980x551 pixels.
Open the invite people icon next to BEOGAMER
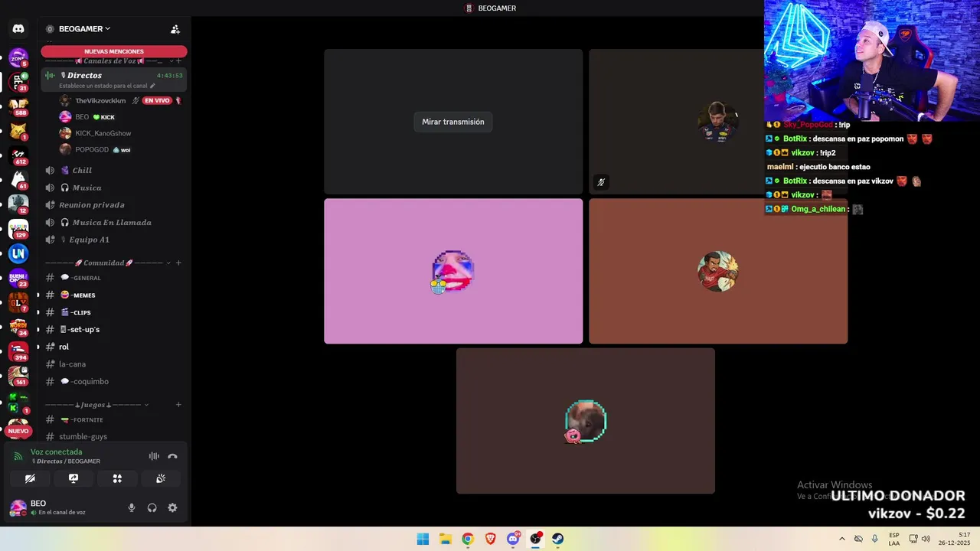[x=175, y=29]
